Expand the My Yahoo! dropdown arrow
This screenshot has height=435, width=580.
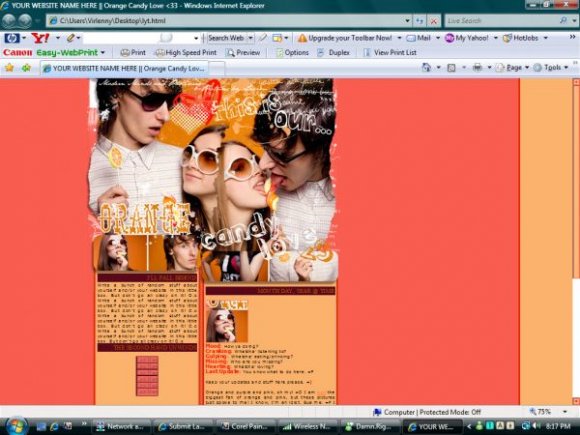click(496, 38)
